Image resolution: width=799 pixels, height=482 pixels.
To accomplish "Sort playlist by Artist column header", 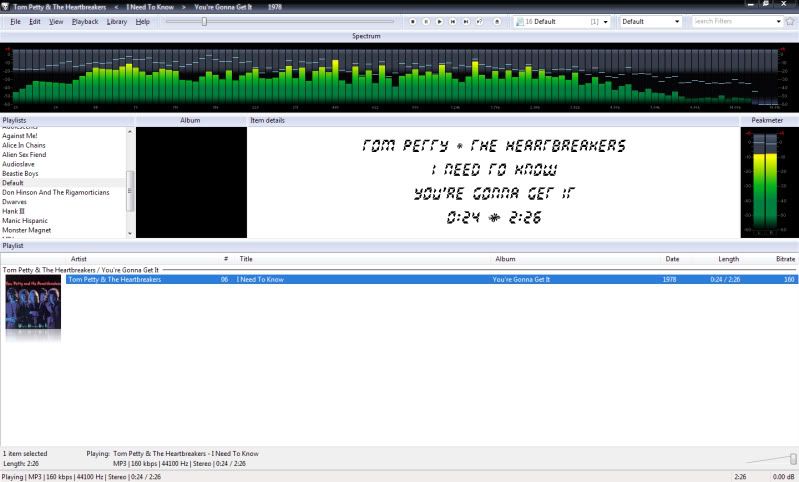I will (x=78, y=259).
